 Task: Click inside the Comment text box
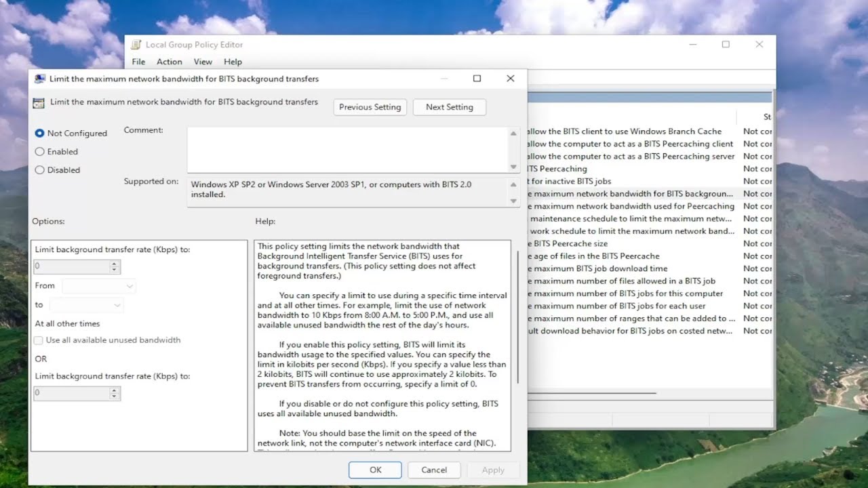[x=348, y=150]
